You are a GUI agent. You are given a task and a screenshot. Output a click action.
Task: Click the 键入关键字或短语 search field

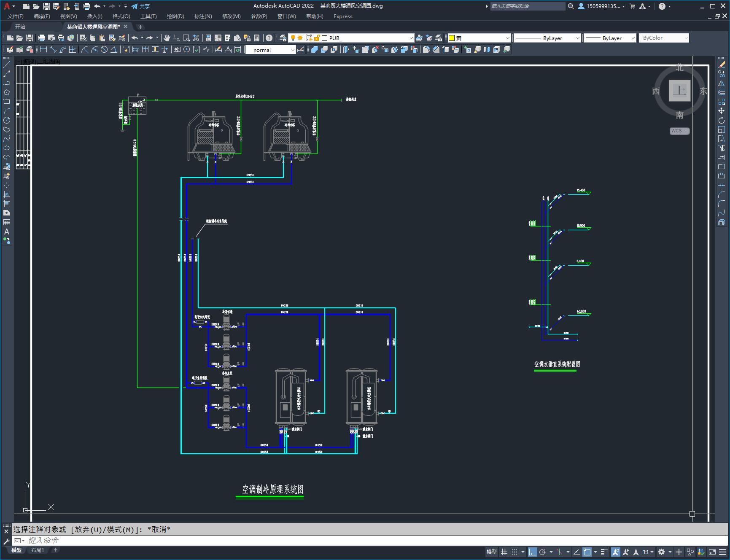(x=528, y=6)
